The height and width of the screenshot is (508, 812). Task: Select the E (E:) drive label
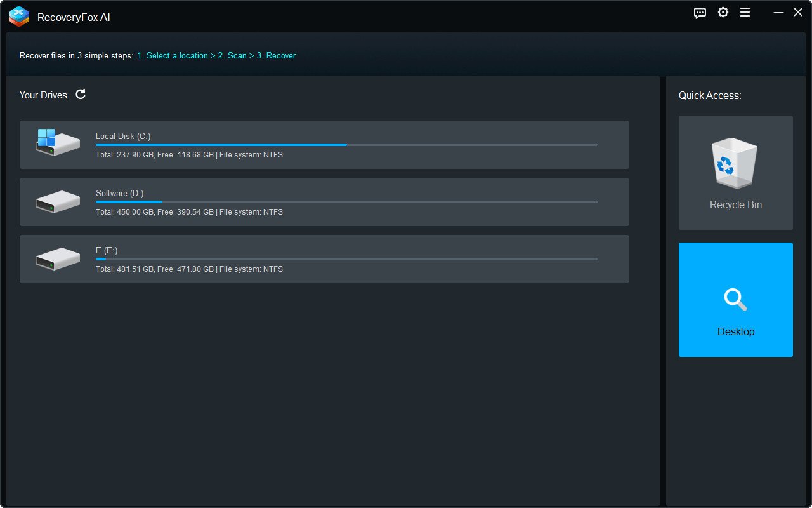[107, 250]
